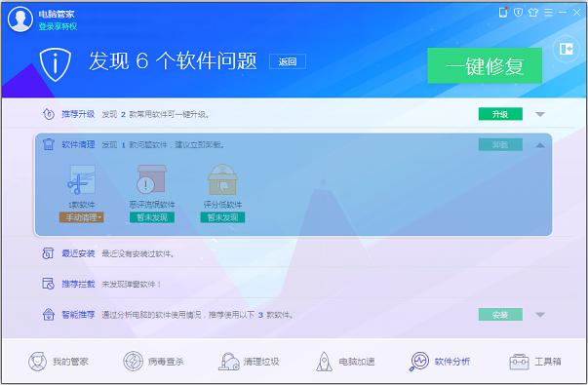
Task: Click the 恶评流氓软件 box icon
Action: point(151,179)
